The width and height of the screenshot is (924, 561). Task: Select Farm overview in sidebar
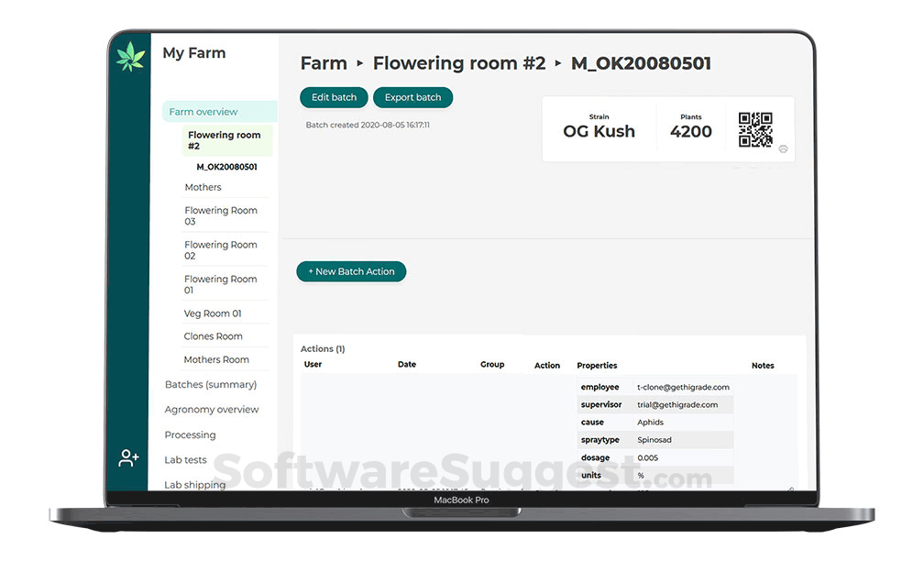coord(205,110)
